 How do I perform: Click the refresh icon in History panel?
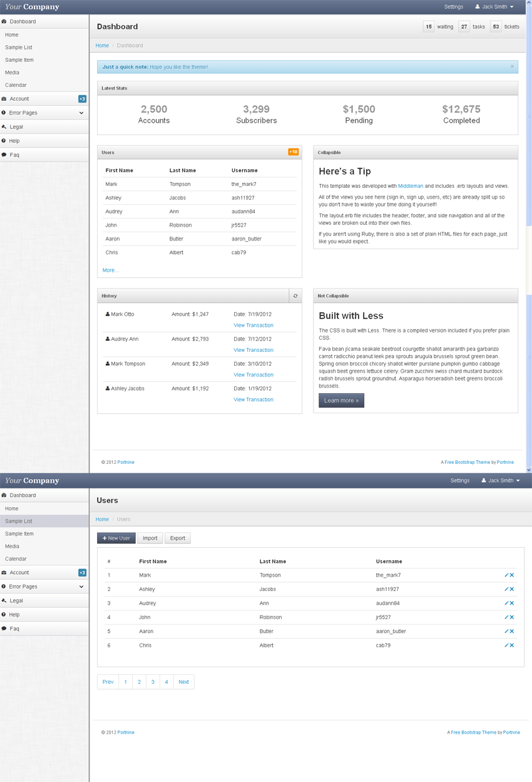coord(295,296)
